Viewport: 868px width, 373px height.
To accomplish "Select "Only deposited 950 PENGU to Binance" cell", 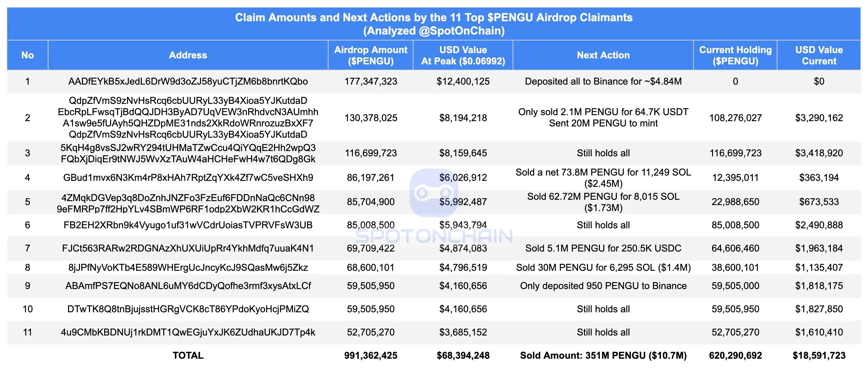I will click(x=603, y=286).
